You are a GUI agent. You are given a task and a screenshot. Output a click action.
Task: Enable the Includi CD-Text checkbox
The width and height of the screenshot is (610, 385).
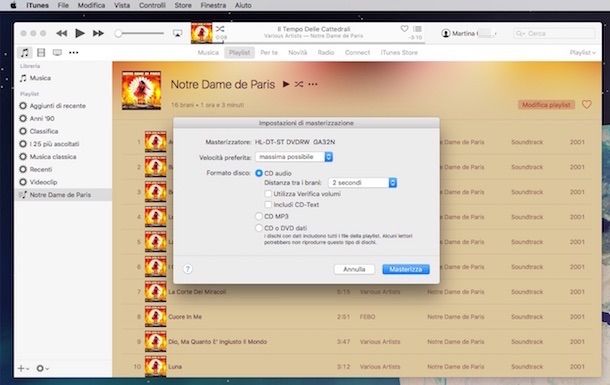[x=268, y=205]
